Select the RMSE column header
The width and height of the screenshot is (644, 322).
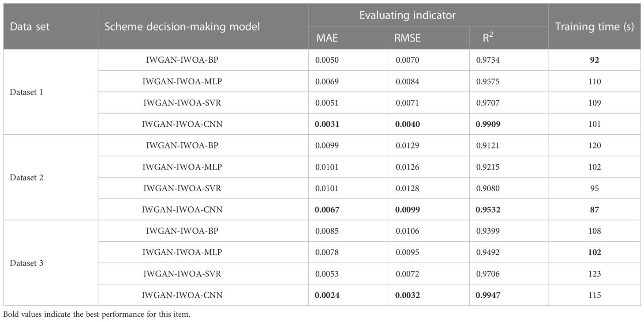408,38
